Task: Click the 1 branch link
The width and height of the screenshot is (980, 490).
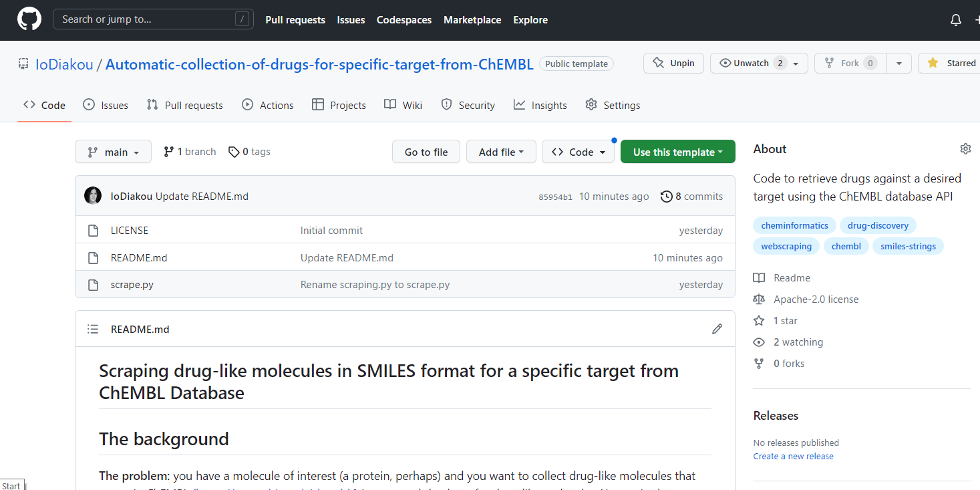Action: coord(190,152)
